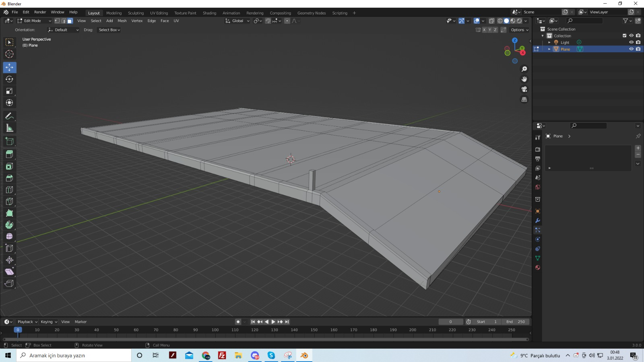Viewport: 644px width, 362px height.
Task: Open the File menu
Action: pyautogui.click(x=15, y=12)
